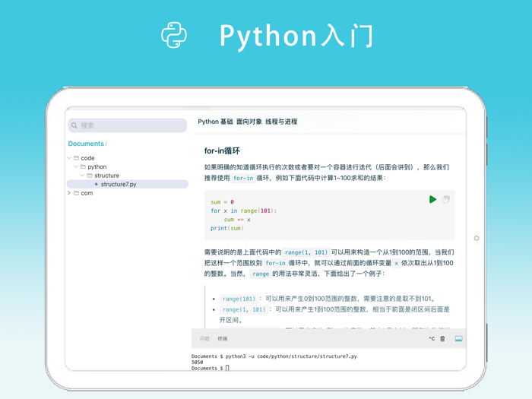Click the structure folder icon
This screenshot has width=532, height=399.
(90, 176)
